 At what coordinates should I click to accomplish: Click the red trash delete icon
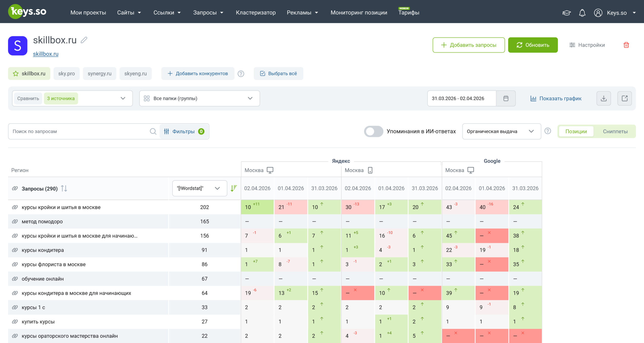tap(626, 45)
